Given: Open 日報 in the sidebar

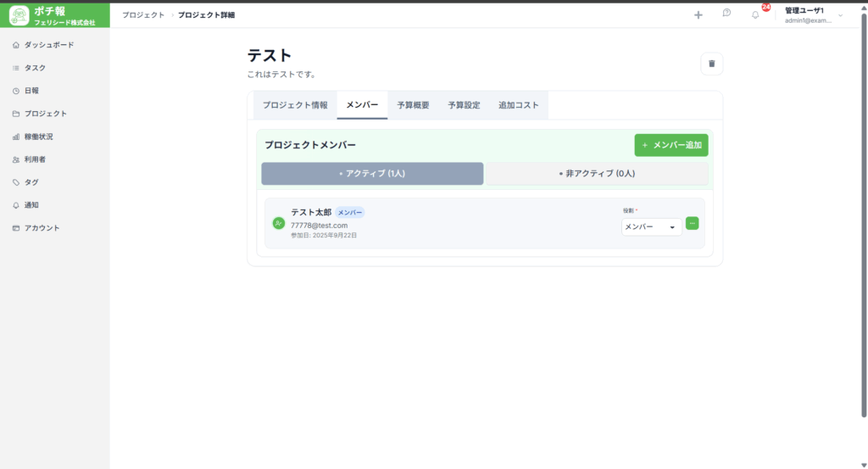Looking at the screenshot, I should click(x=31, y=91).
